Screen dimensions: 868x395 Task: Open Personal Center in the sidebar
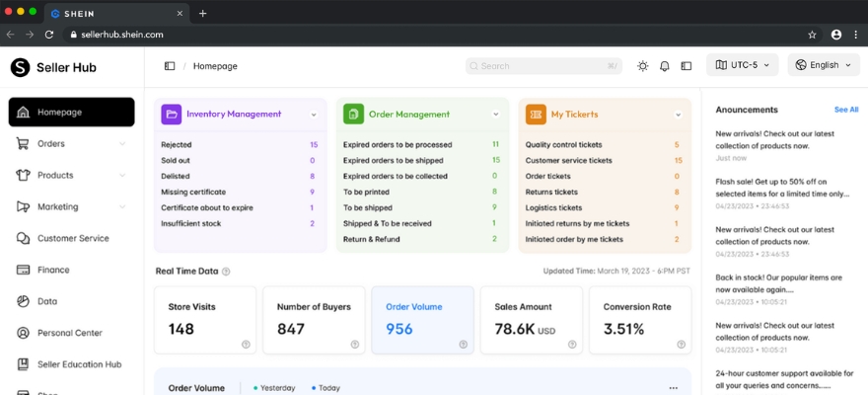[71, 333]
